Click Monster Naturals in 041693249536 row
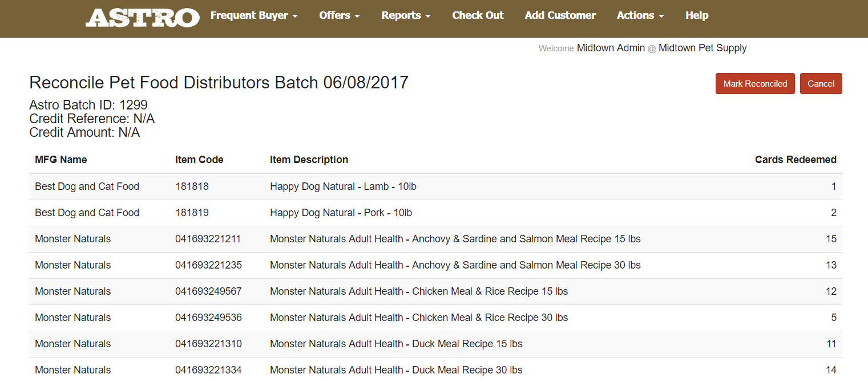 [72, 318]
